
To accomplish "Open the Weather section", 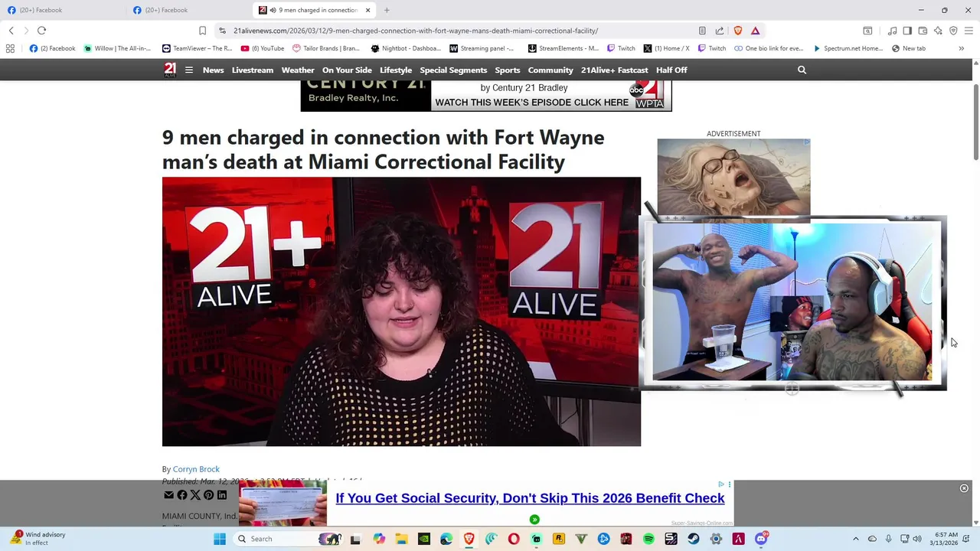I will pyautogui.click(x=298, y=70).
